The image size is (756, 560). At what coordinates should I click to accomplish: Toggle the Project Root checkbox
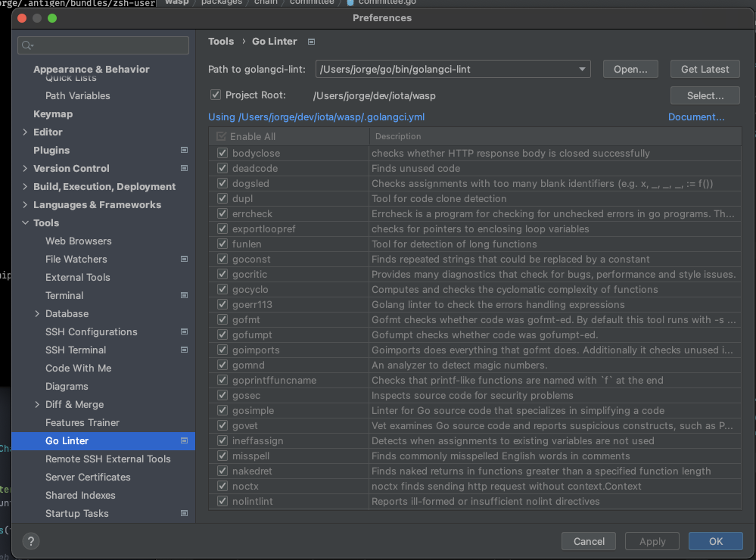[216, 95]
